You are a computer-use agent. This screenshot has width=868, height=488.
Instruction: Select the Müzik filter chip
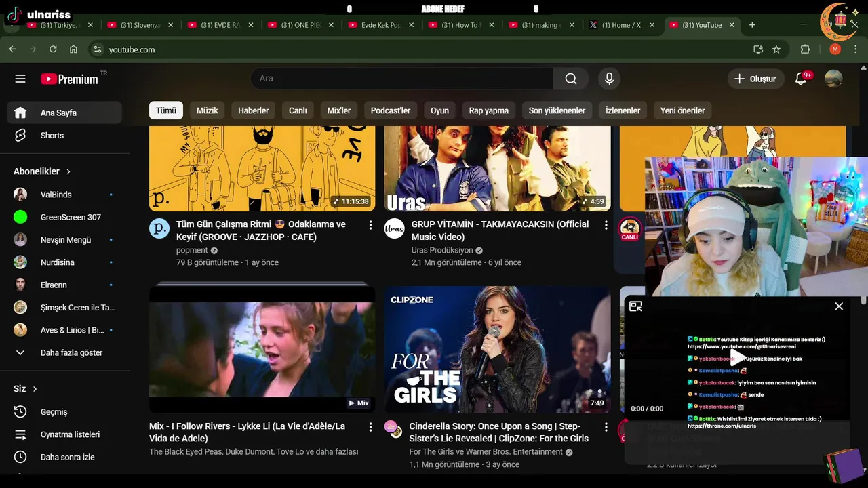click(208, 110)
